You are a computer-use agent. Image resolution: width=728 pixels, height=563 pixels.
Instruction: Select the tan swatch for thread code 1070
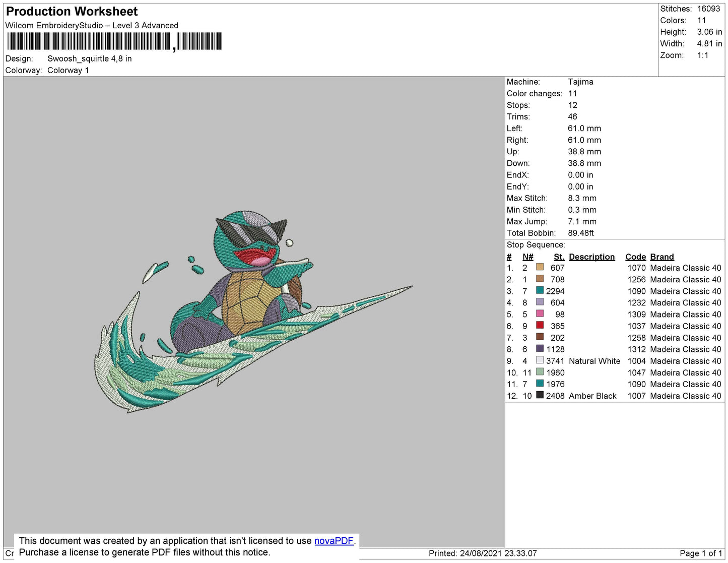pyautogui.click(x=540, y=268)
